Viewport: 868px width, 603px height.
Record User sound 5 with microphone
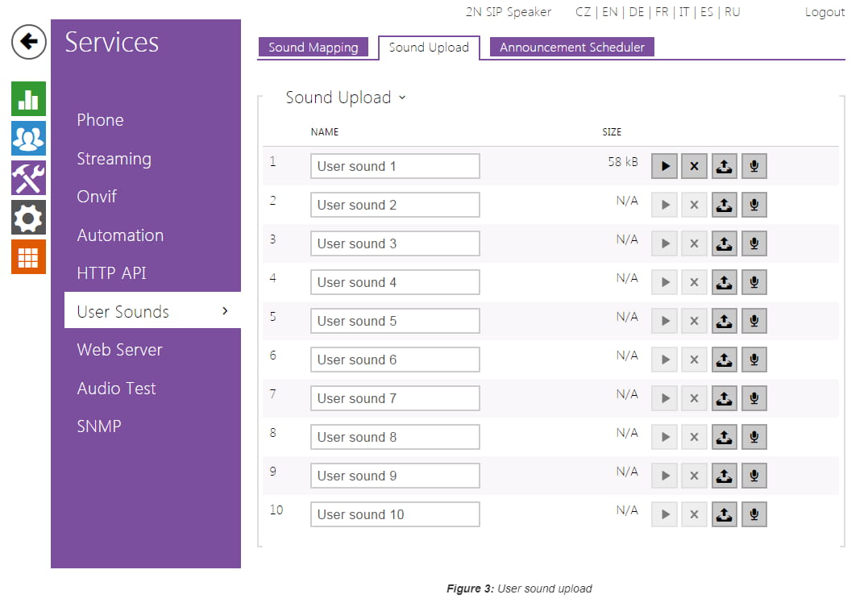(754, 321)
